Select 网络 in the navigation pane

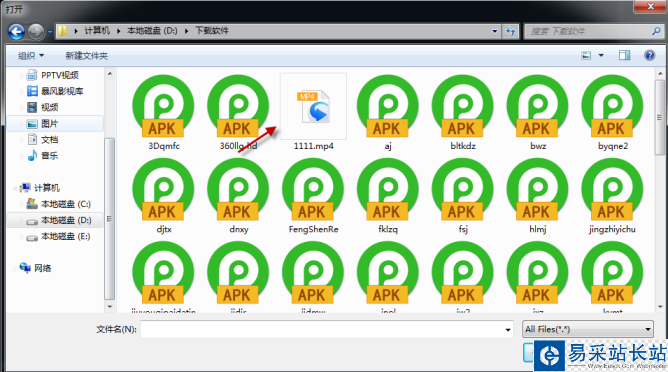click(x=43, y=268)
